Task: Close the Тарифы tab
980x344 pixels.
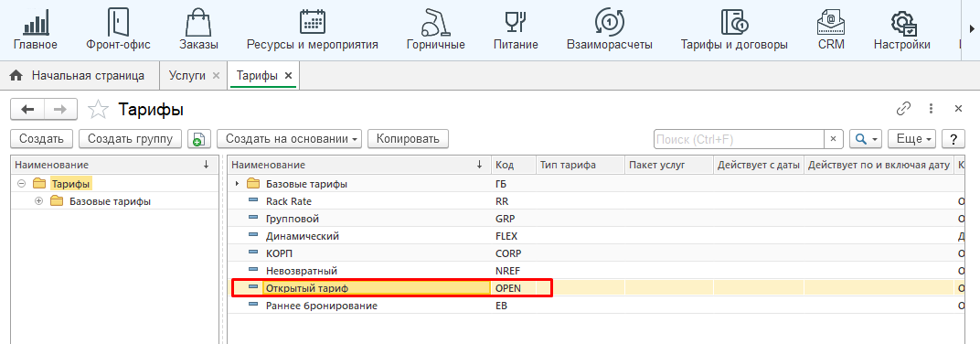Action: 288,76
